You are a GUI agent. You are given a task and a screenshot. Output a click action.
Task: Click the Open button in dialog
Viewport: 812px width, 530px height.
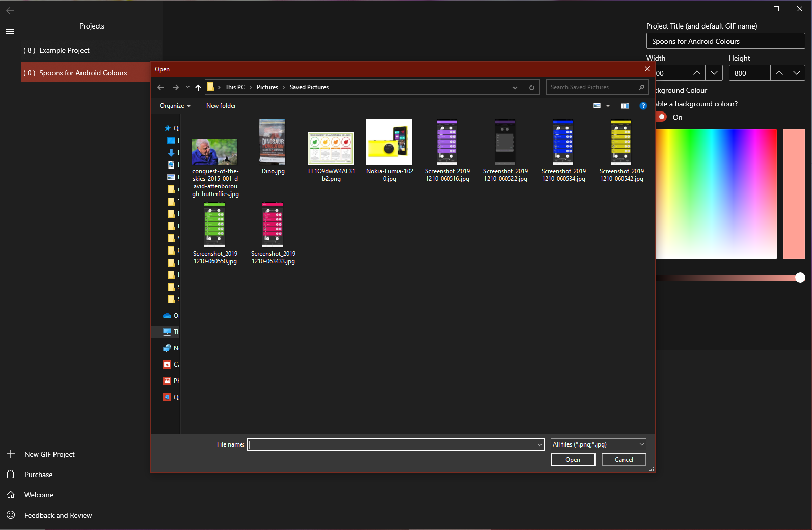(573, 460)
